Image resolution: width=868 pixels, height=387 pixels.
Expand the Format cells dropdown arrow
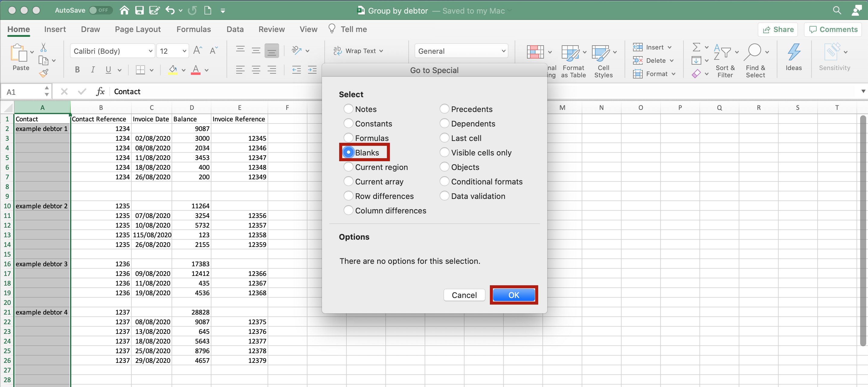[x=673, y=74]
